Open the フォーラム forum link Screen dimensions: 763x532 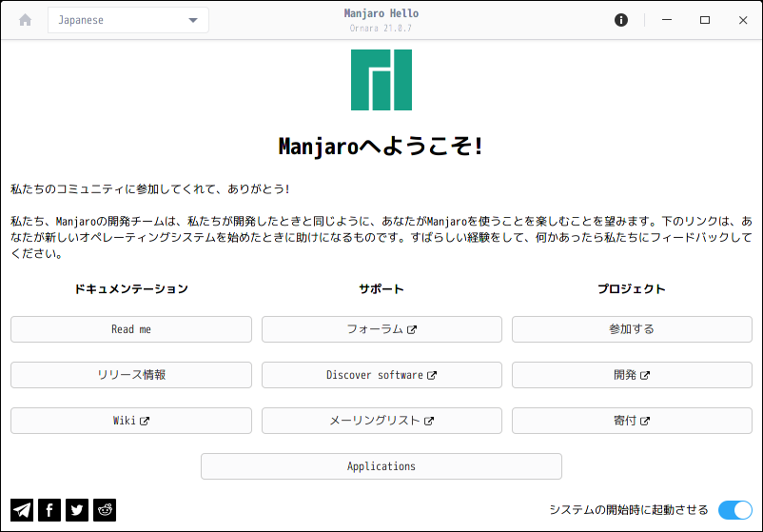pos(382,329)
